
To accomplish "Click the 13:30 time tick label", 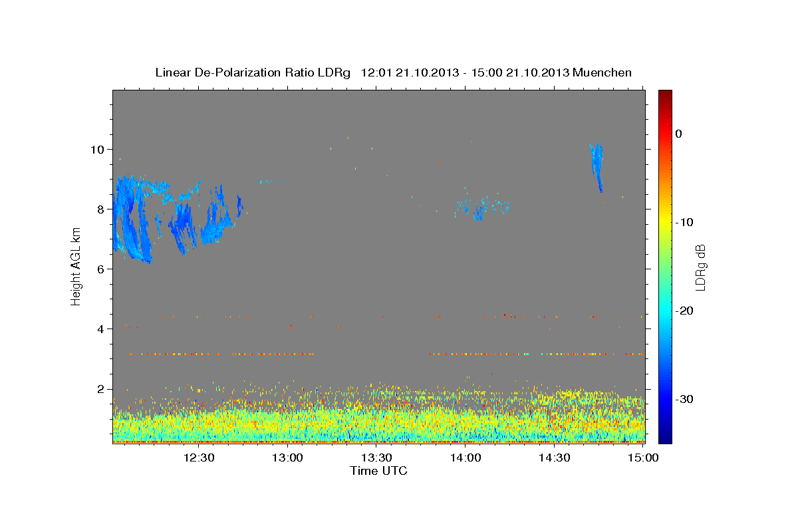I will click(x=376, y=458).
